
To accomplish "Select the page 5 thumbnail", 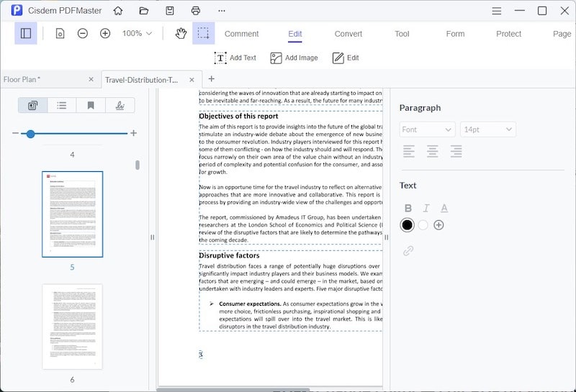I will click(x=73, y=214).
